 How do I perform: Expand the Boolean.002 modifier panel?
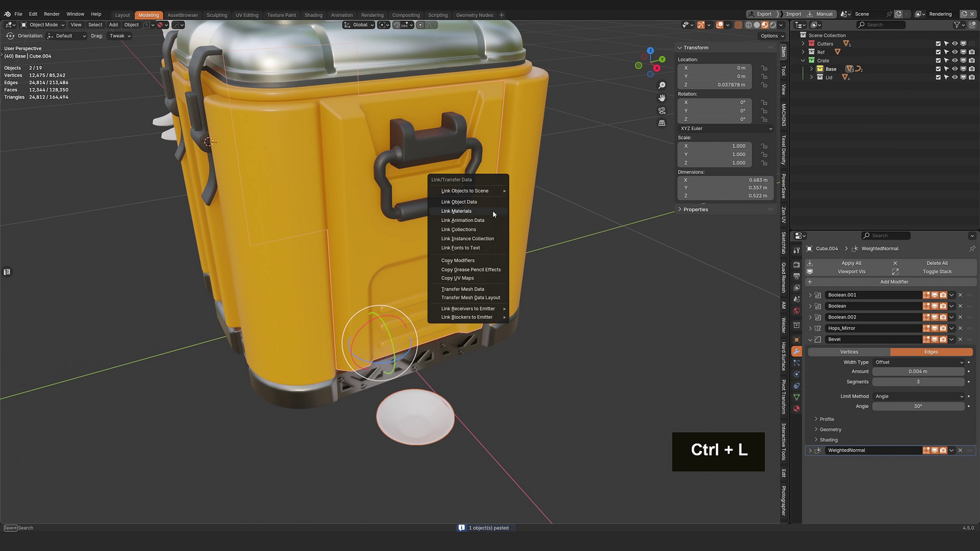811,317
